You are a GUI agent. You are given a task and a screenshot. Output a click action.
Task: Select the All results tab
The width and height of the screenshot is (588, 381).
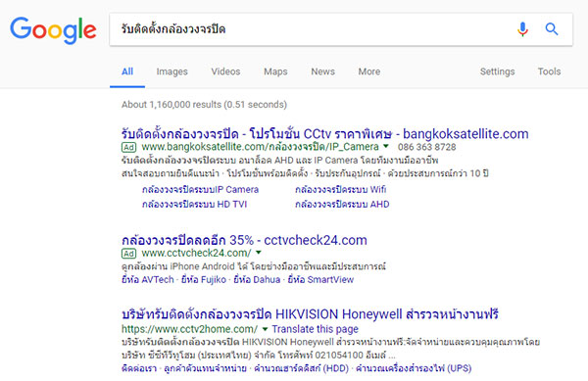127,71
